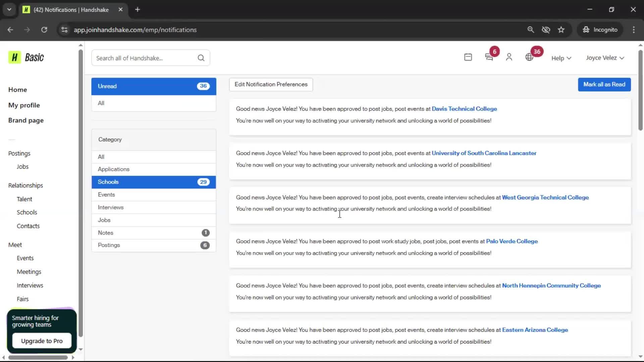The width and height of the screenshot is (644, 362).
Task: Open messages icon with 6 badge
Action: point(489,57)
